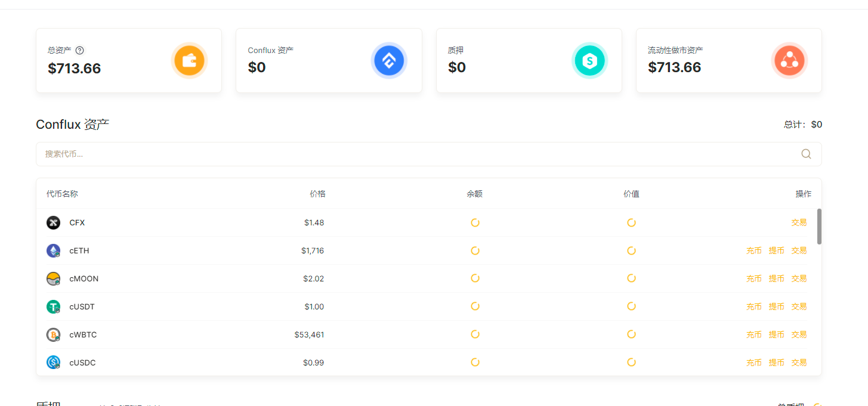Click 提币 in the cETH row

point(777,251)
